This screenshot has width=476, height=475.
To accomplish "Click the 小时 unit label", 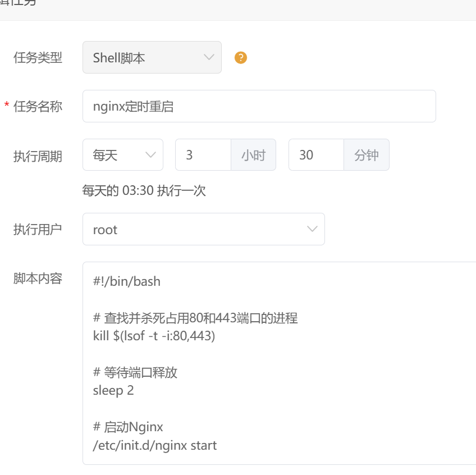I will tap(253, 155).
